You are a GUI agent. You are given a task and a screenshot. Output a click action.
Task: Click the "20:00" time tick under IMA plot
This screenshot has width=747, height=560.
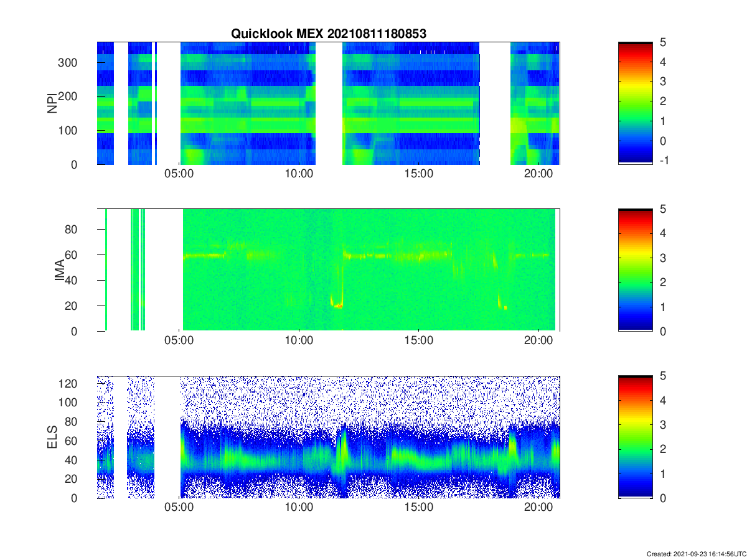[x=538, y=342]
